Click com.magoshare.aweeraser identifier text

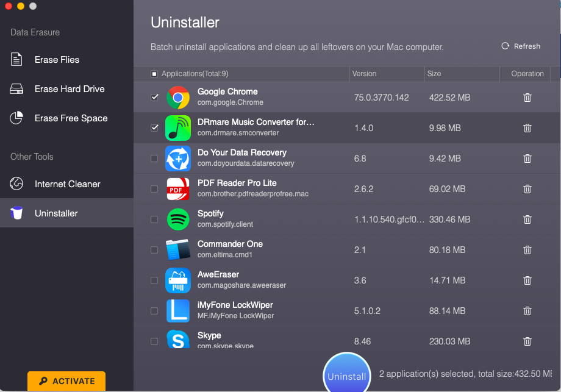tap(242, 285)
